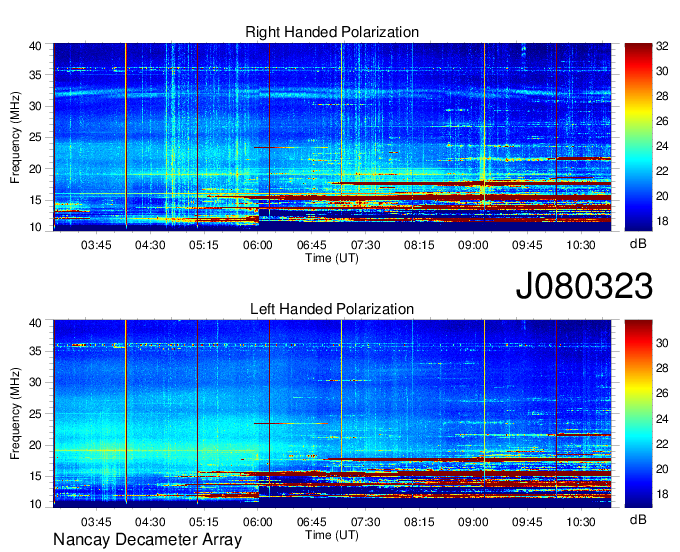The image size is (680, 552).
Task: Click the Left Handed Polarization spectrogram image
Action: click(332, 414)
